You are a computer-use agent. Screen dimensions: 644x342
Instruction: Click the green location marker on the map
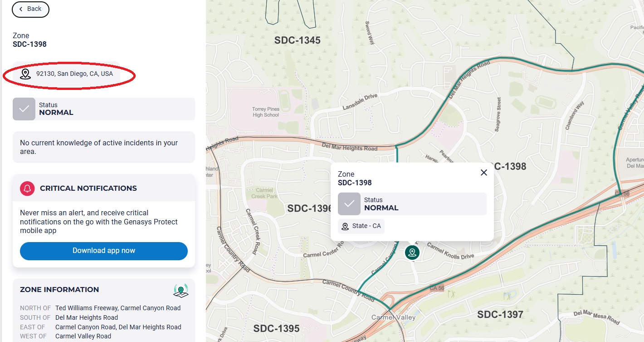click(412, 253)
